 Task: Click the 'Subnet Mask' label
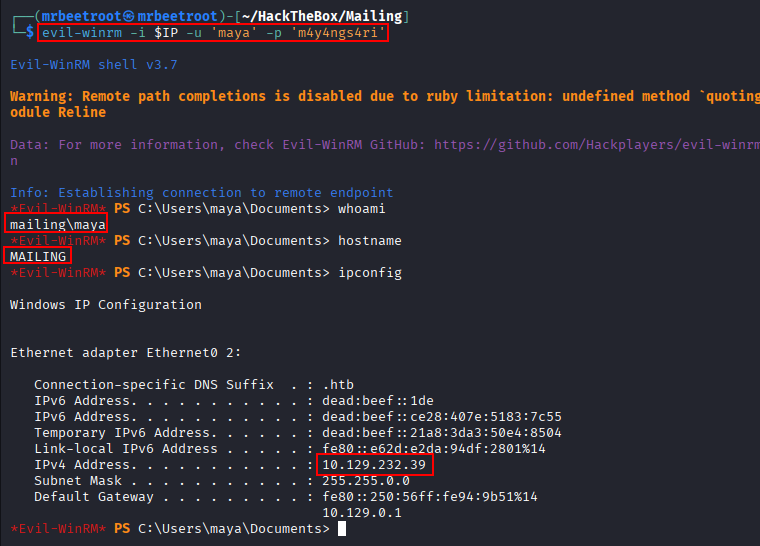point(78,481)
